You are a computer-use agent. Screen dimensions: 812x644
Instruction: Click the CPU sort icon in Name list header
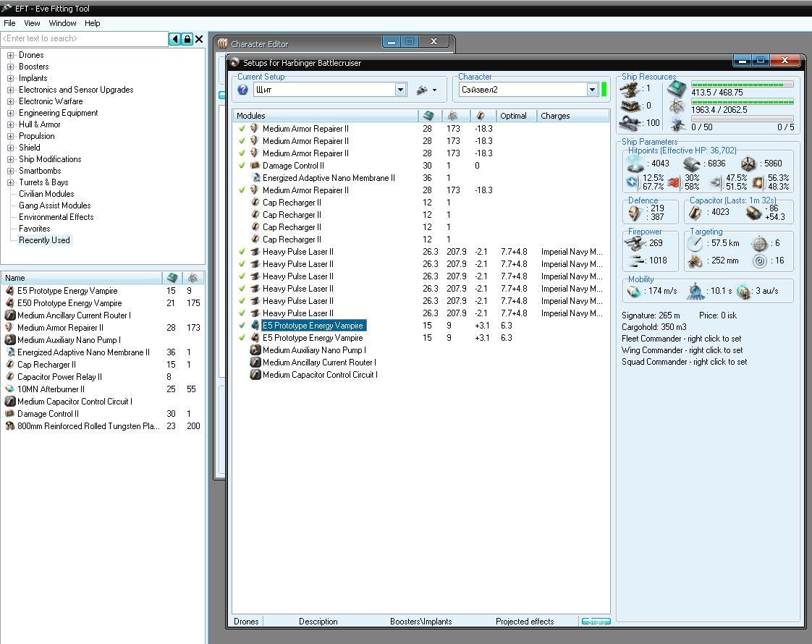[172, 278]
